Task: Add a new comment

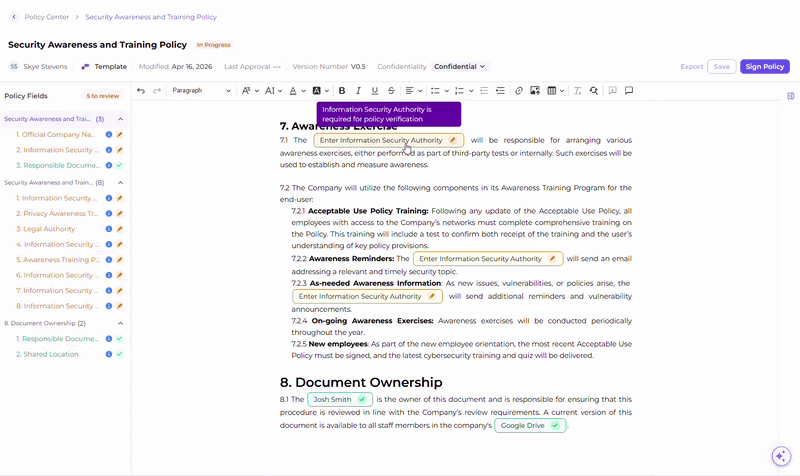Action: tap(612, 91)
